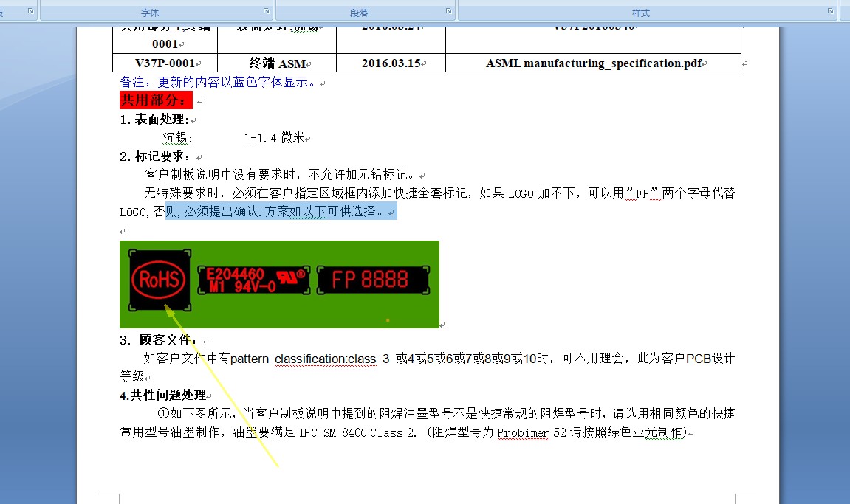Click the RoHS logo in the picture
The width and height of the screenshot is (850, 504).
160,280
